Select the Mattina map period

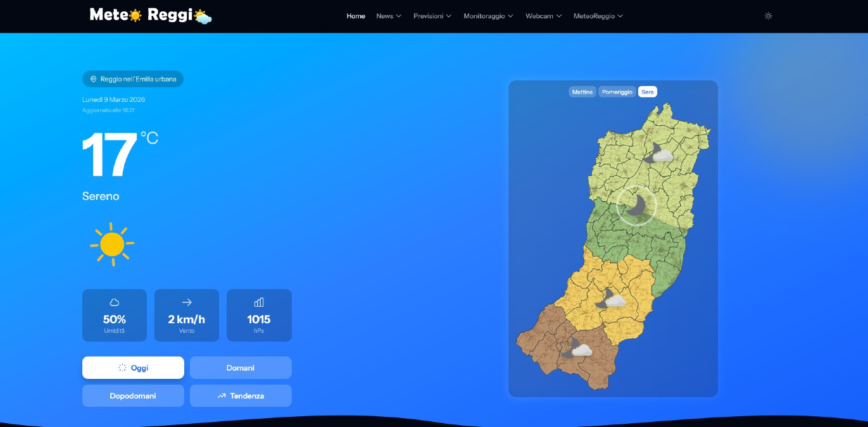[582, 92]
